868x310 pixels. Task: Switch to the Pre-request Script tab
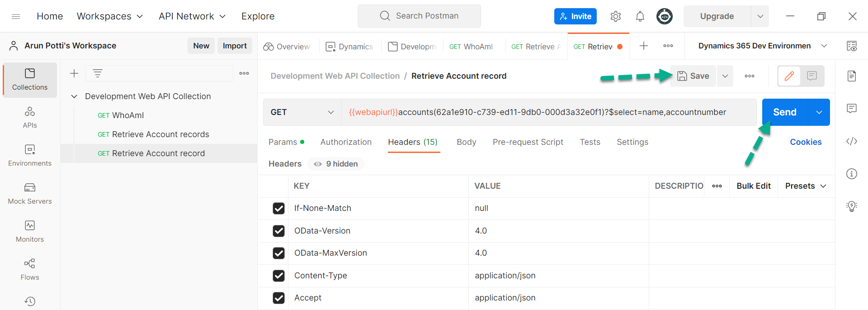528,142
